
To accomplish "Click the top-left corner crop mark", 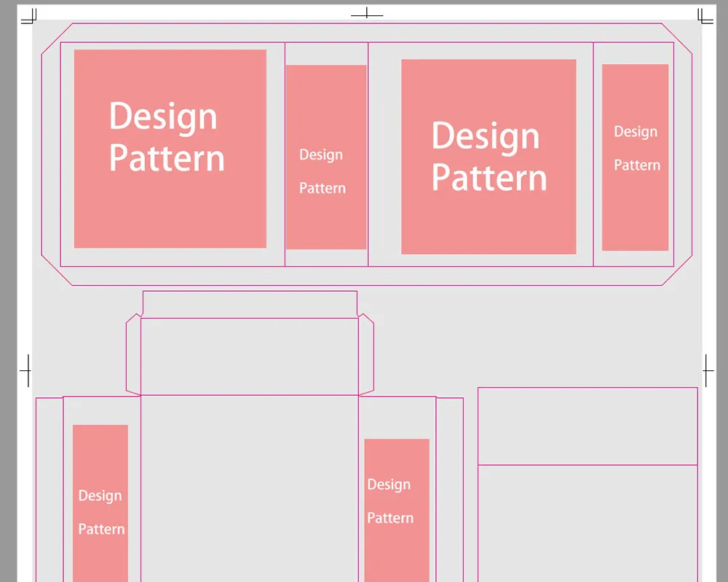I will [x=29, y=16].
